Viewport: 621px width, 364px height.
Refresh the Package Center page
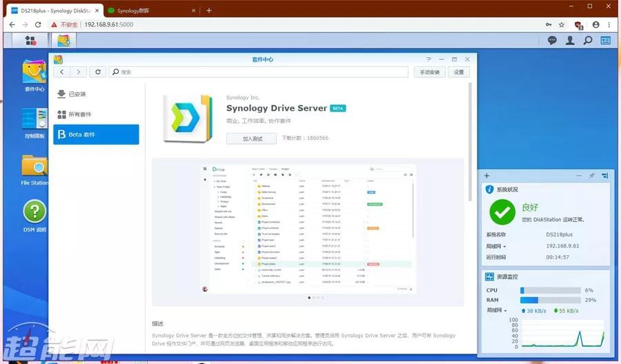(x=98, y=72)
